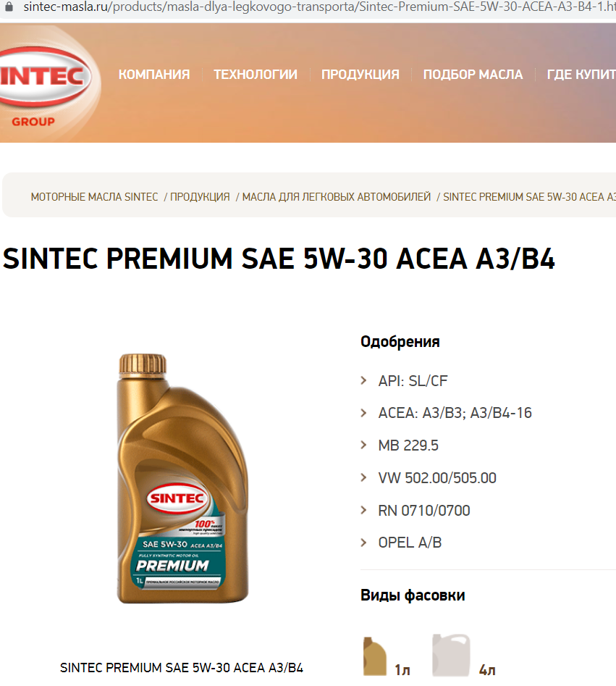The height and width of the screenshot is (686, 616).
Task: Click the arrow beside RN 0710/0700
Action: [363, 510]
